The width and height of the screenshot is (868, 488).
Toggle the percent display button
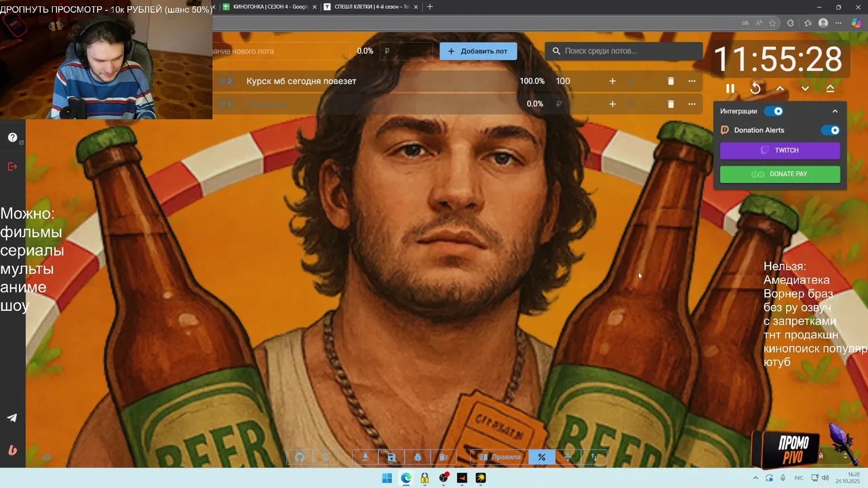542,457
